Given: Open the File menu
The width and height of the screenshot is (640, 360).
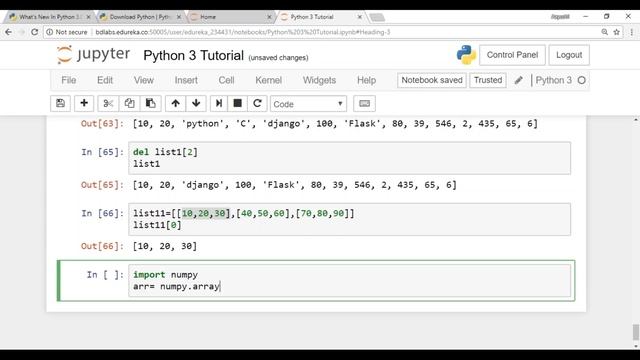Looking at the screenshot, I should [69, 80].
